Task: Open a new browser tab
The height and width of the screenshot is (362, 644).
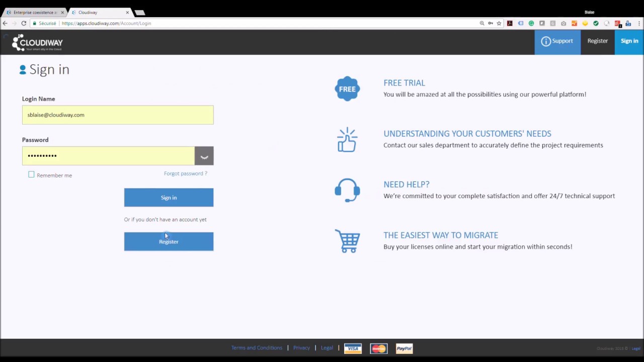Action: [140, 13]
